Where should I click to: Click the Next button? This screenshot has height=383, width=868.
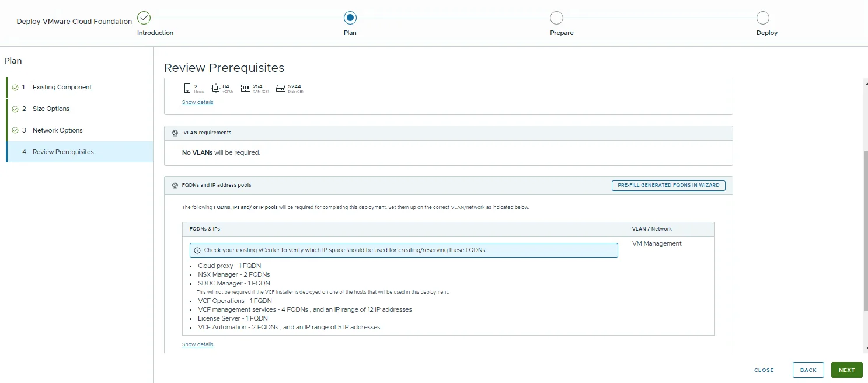point(846,370)
